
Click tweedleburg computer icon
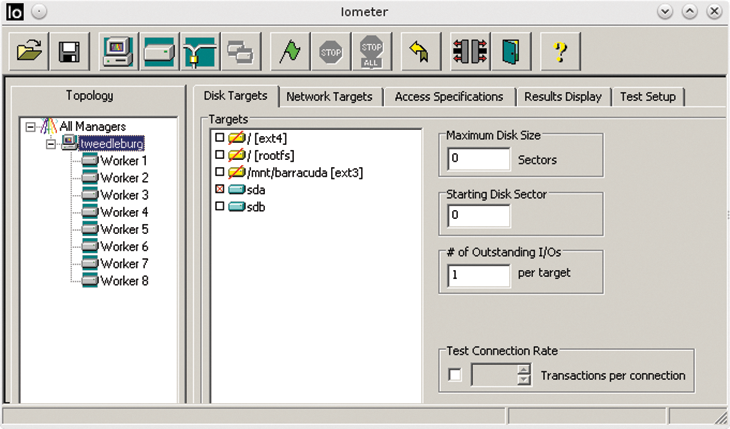click(x=69, y=143)
